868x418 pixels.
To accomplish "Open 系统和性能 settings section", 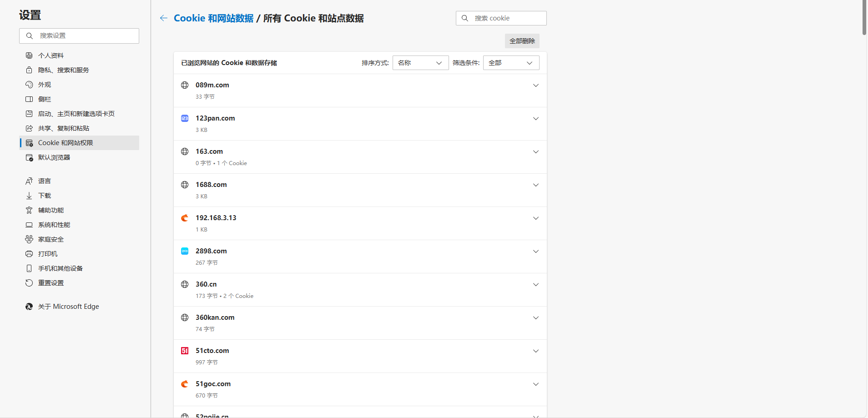I will (x=79, y=225).
